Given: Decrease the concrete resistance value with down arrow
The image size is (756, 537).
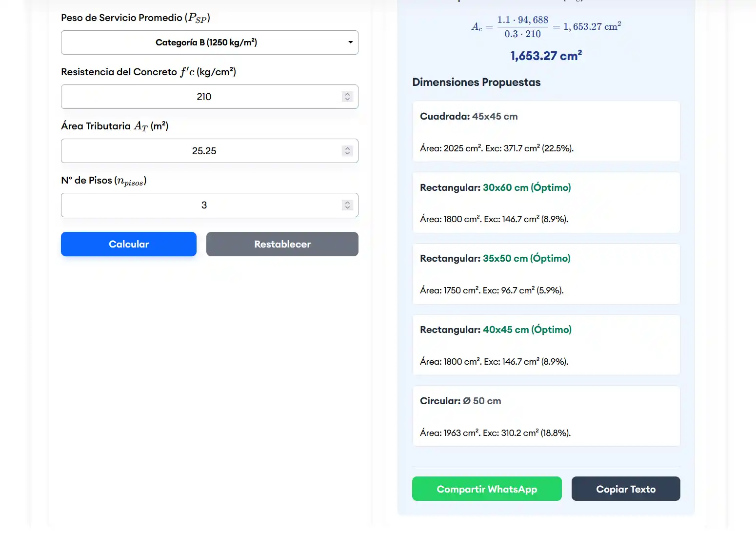Looking at the screenshot, I should click(x=347, y=100).
